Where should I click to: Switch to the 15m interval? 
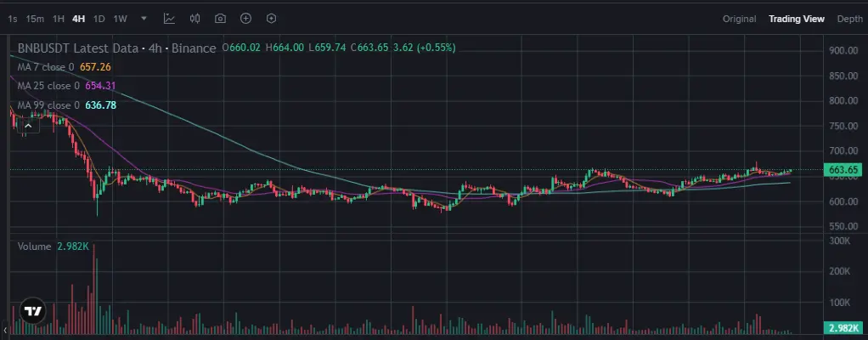pos(35,19)
